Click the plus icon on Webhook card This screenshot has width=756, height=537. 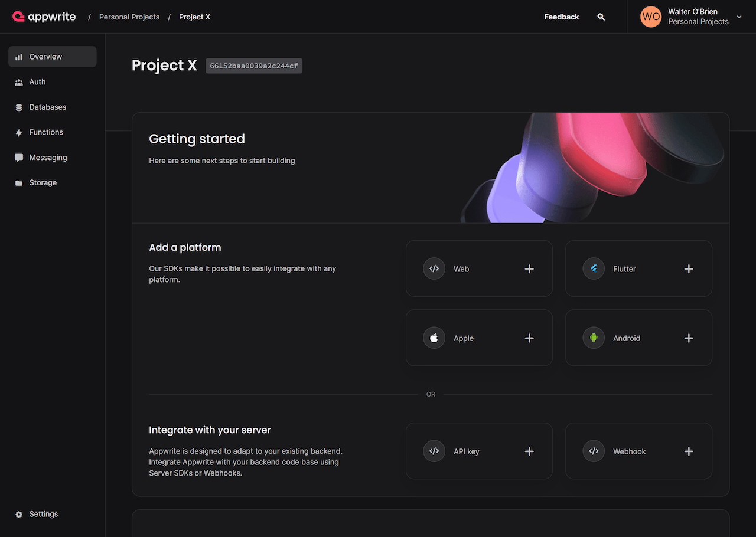point(689,451)
